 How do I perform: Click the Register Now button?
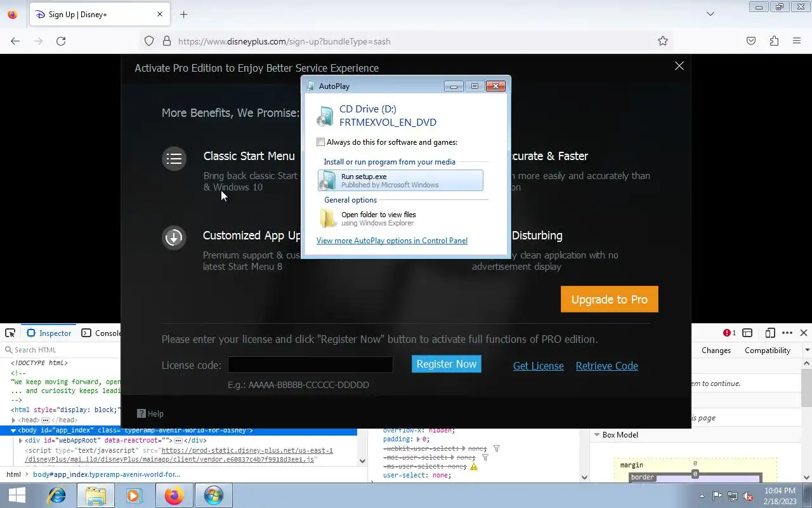(447, 364)
